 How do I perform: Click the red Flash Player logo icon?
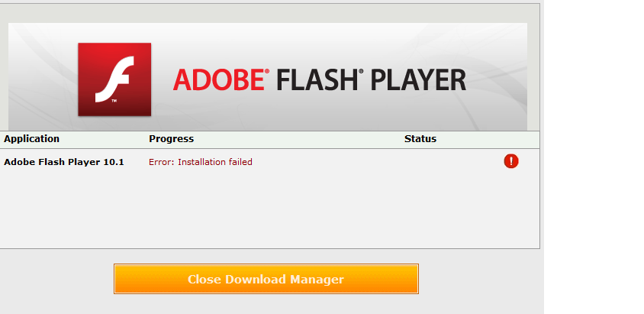tap(114, 79)
